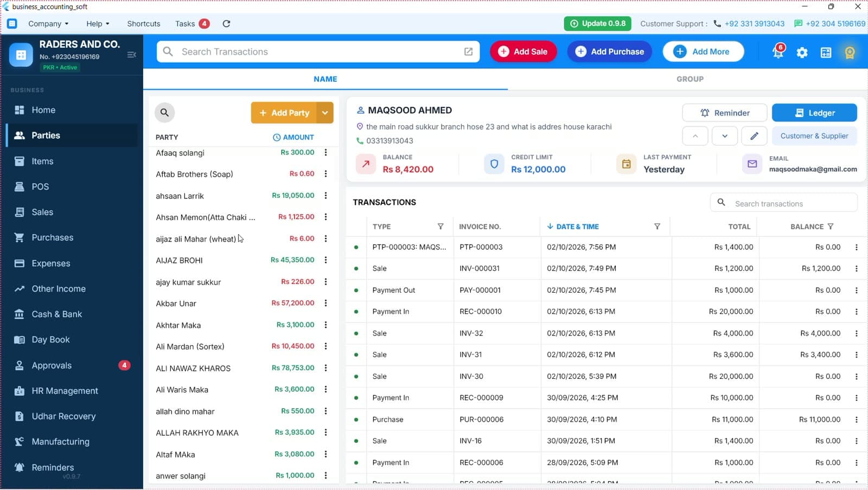Open the Help menu
The image size is (868, 490).
pos(98,24)
